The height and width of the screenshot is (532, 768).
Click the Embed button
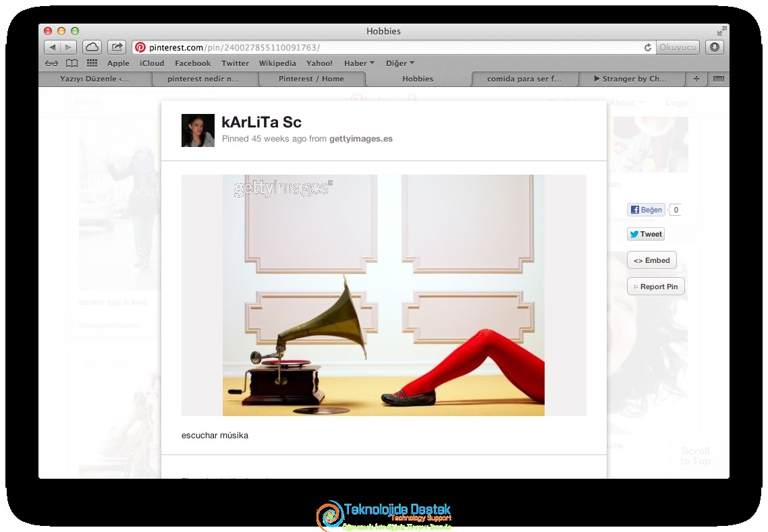pyautogui.click(x=651, y=260)
